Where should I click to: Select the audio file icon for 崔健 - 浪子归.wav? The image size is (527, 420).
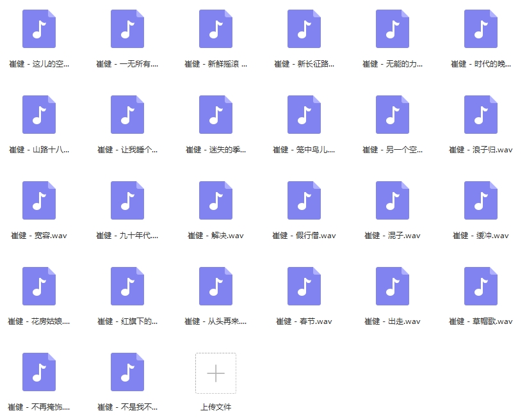pos(481,115)
